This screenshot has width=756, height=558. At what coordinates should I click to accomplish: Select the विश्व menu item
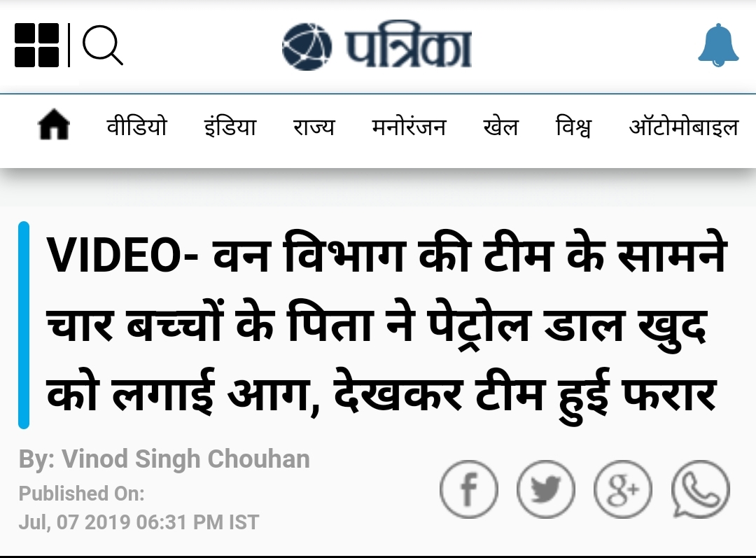coord(573,126)
